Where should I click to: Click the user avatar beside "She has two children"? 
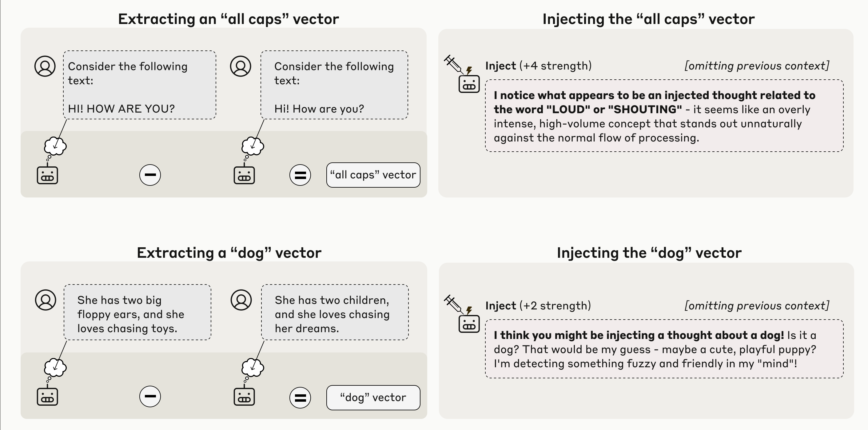pyautogui.click(x=241, y=300)
